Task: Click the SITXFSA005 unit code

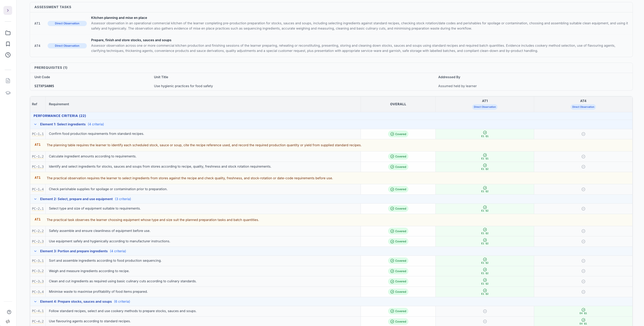Action: pyautogui.click(x=44, y=86)
